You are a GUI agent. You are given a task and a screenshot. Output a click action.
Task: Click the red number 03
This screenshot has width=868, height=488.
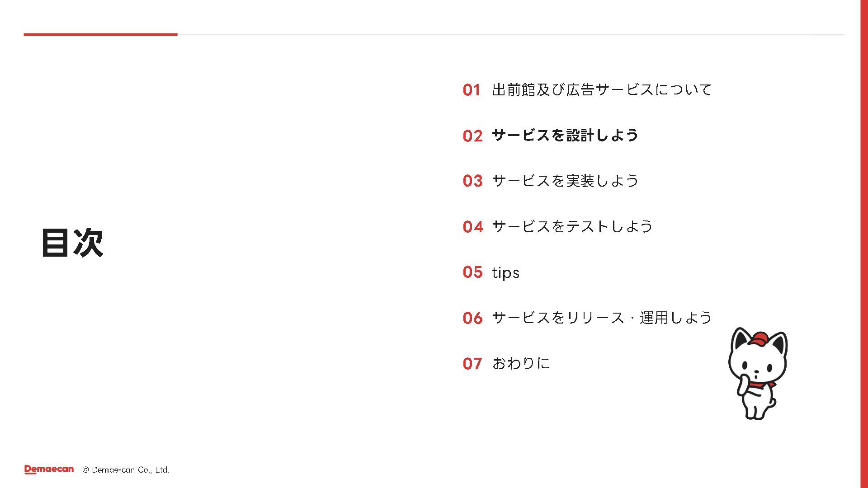(473, 181)
